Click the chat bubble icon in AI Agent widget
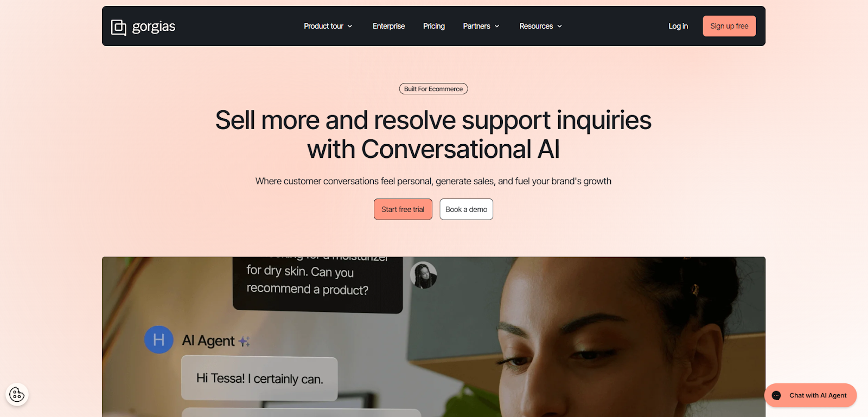 pos(776,395)
